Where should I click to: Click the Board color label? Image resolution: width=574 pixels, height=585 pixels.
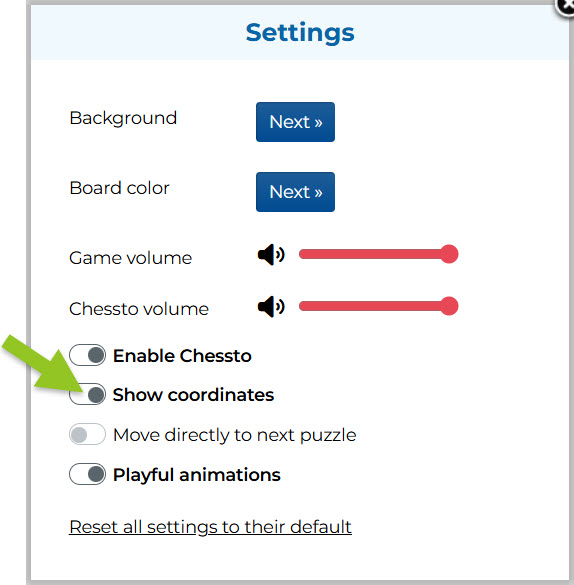pos(119,188)
